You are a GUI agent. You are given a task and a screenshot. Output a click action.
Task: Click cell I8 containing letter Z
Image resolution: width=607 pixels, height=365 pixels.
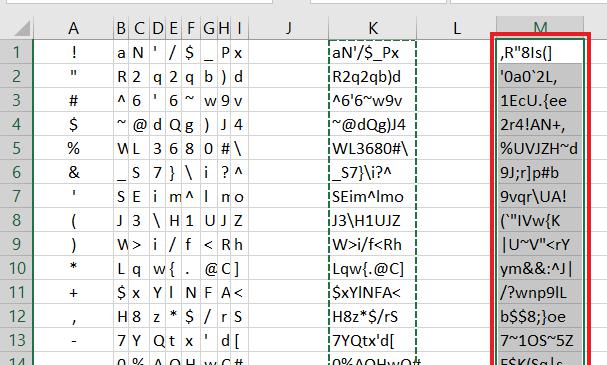[x=240, y=220]
